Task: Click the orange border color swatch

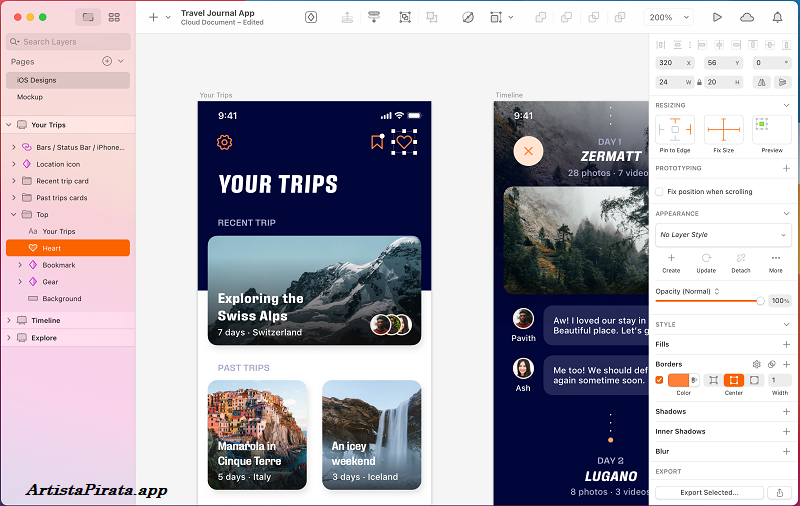Action: tap(679, 380)
